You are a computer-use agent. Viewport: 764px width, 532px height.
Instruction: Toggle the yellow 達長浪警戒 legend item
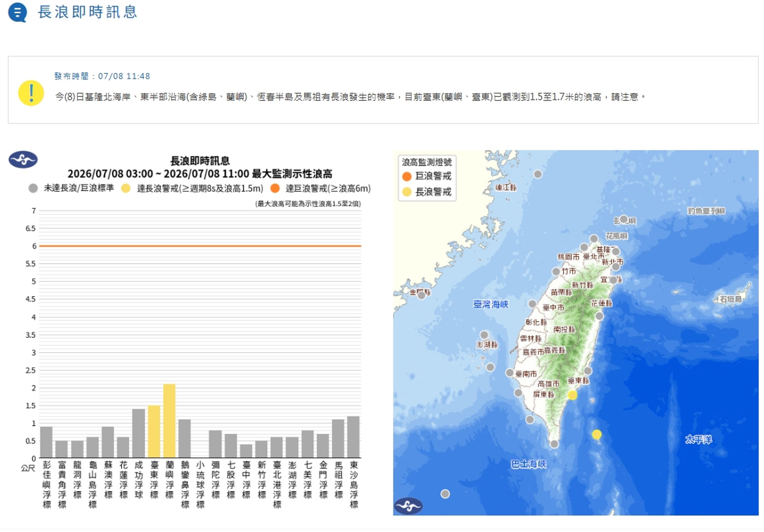192,188
